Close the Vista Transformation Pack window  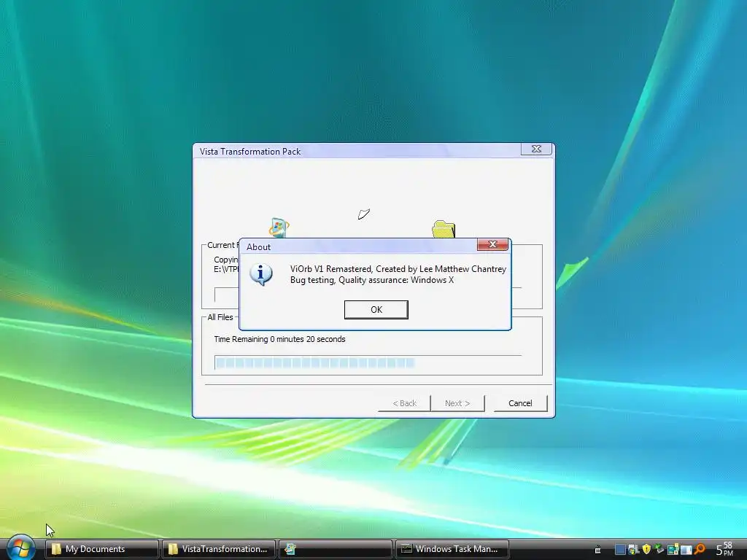pos(536,149)
